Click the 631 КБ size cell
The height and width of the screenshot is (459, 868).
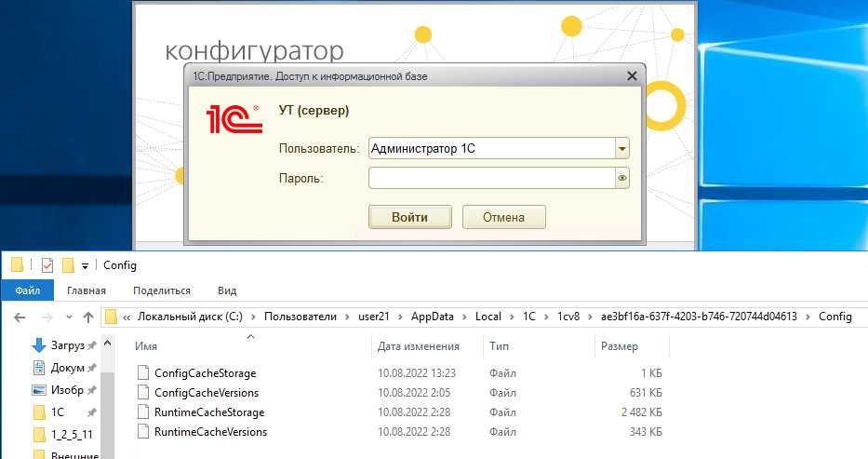(646, 393)
